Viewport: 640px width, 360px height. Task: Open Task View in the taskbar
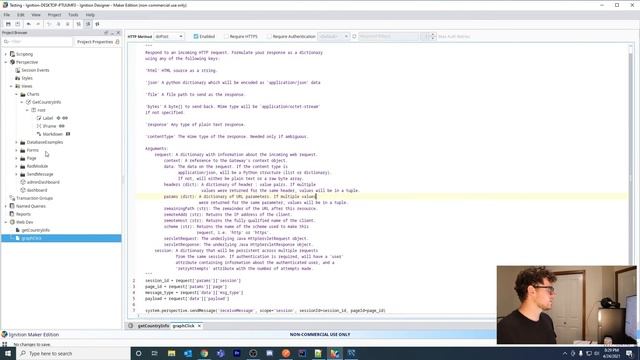tap(155, 353)
